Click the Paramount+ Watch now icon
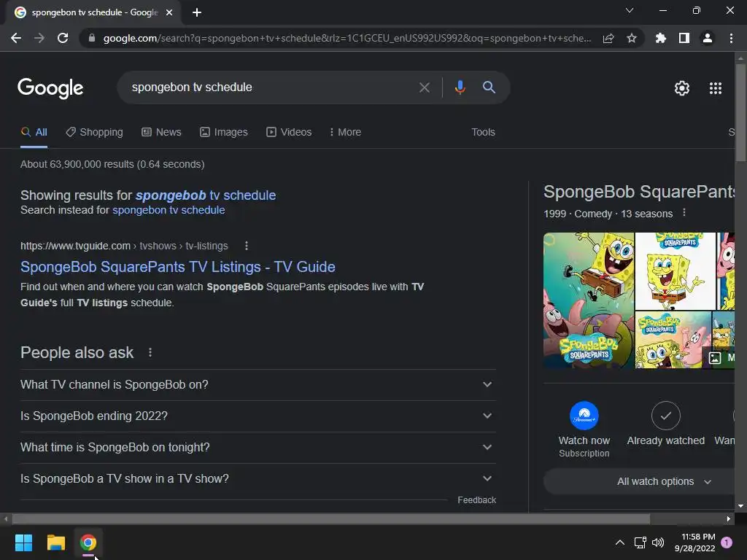Viewport: 747px width, 560px height. coord(584,416)
